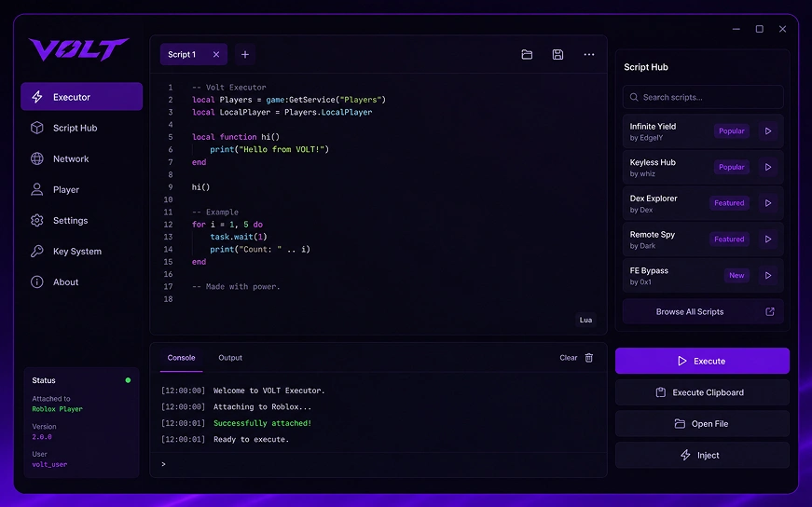Click the VOLT logo
This screenshot has width=812, height=507.
pyautogui.click(x=78, y=49)
